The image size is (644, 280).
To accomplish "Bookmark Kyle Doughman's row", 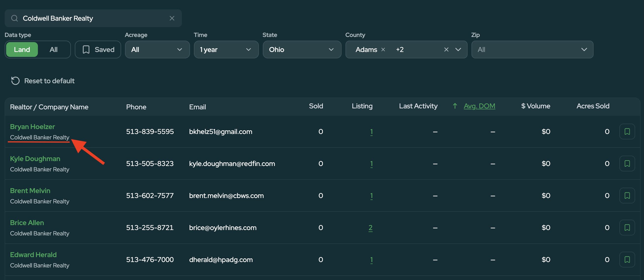I will (627, 164).
